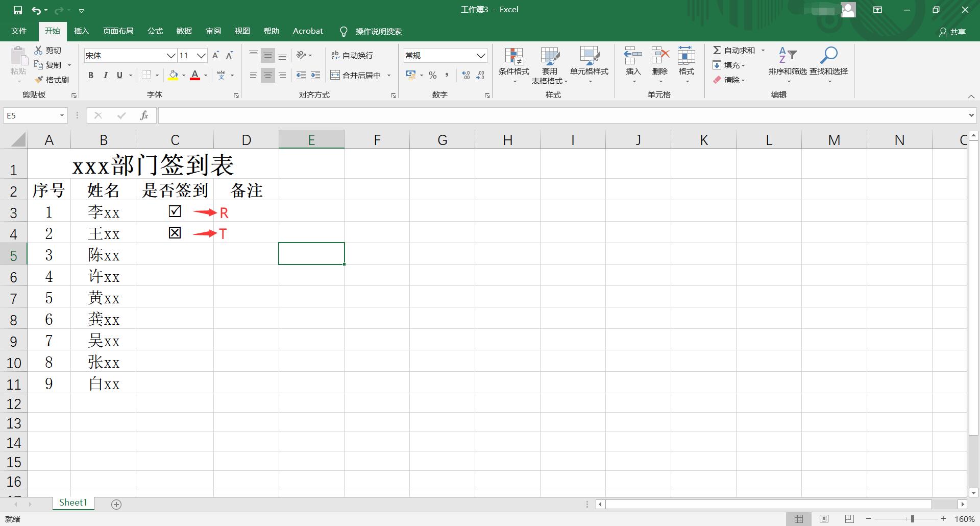Switch to the 插入 Insert tab

tap(81, 31)
